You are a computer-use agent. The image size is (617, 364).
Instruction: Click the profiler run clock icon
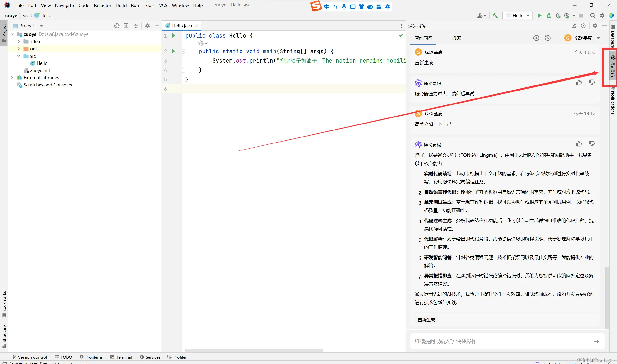567,16
